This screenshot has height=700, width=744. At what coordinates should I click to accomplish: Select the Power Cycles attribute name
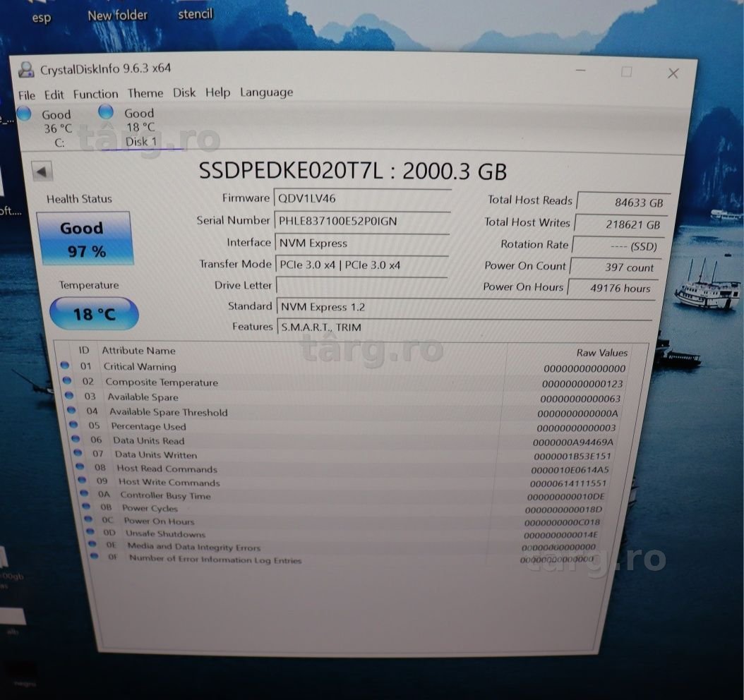[150, 508]
